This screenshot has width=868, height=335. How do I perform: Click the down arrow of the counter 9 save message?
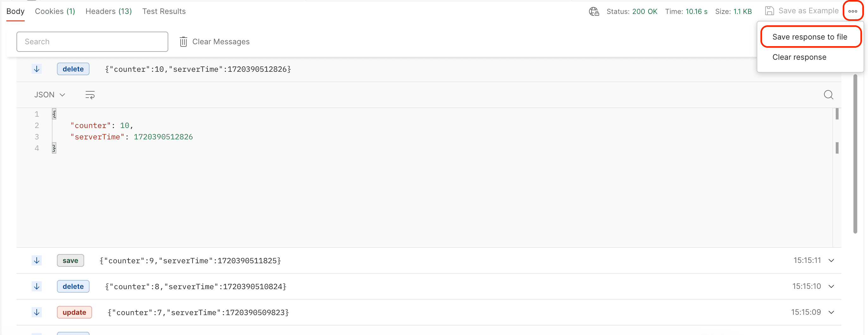point(37,261)
